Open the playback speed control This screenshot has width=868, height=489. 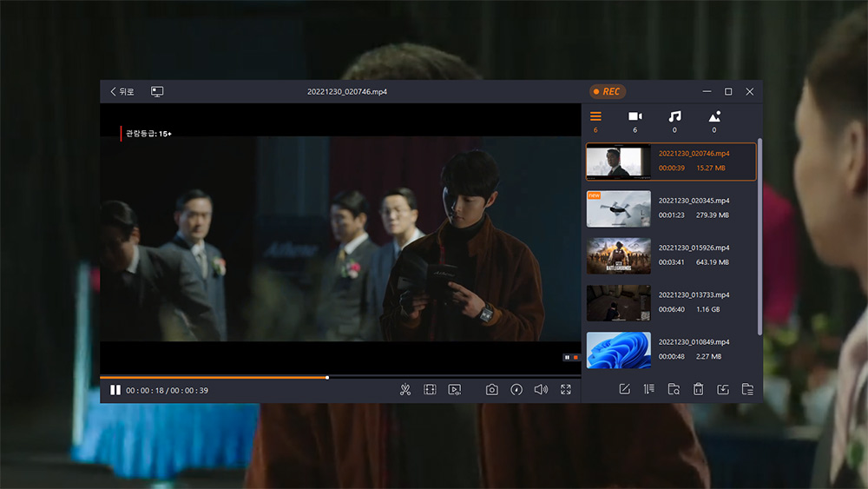pos(516,390)
